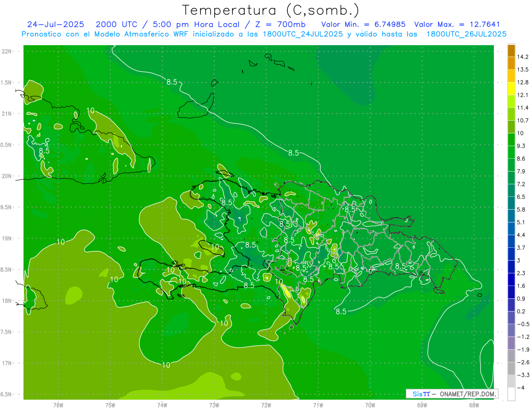This screenshot has width=532, height=411.
Task: Click the gray color bar segment between -3.3 and -2.6
Action: (511, 368)
